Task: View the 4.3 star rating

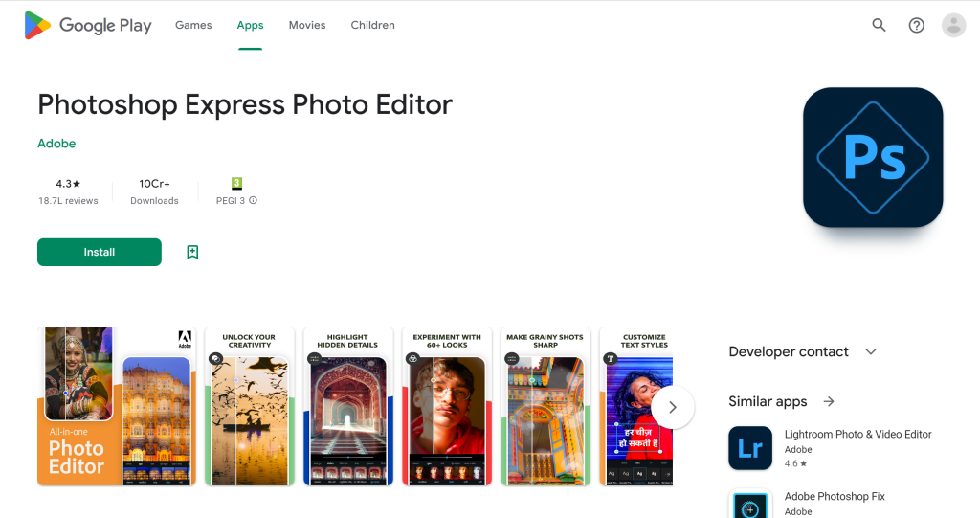Action: 68,184
